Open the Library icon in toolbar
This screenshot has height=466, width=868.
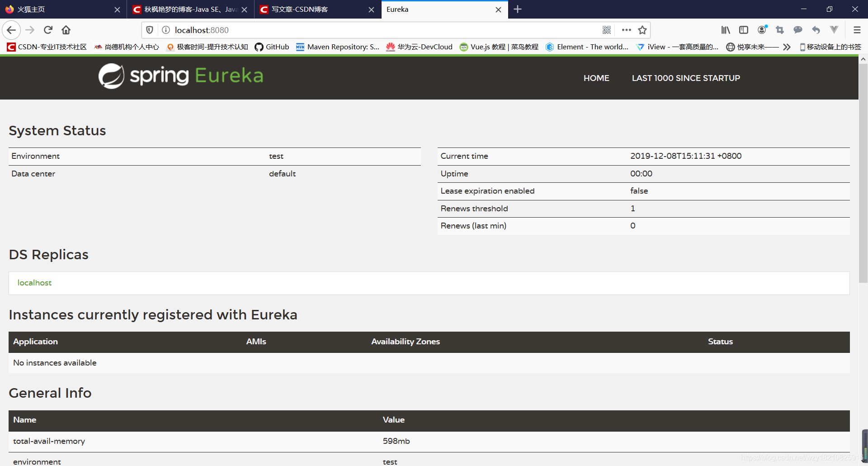pyautogui.click(x=726, y=30)
